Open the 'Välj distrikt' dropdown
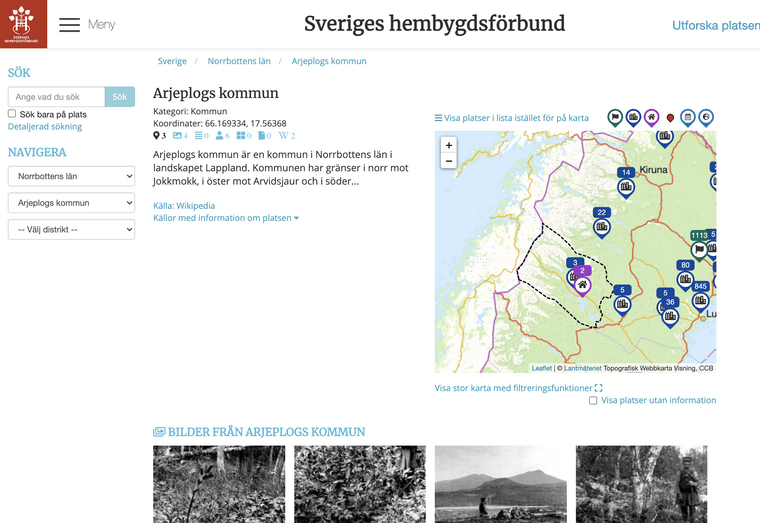Screen dimensions: 760x523 (71, 229)
